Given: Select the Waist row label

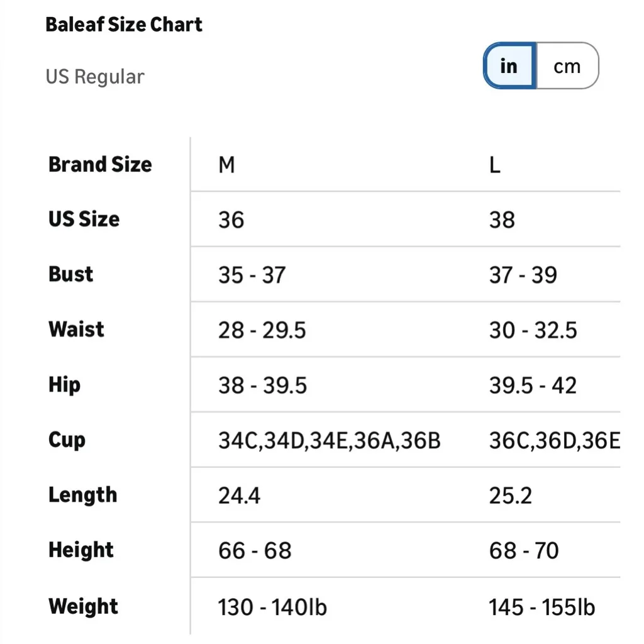Looking at the screenshot, I should (76, 330).
